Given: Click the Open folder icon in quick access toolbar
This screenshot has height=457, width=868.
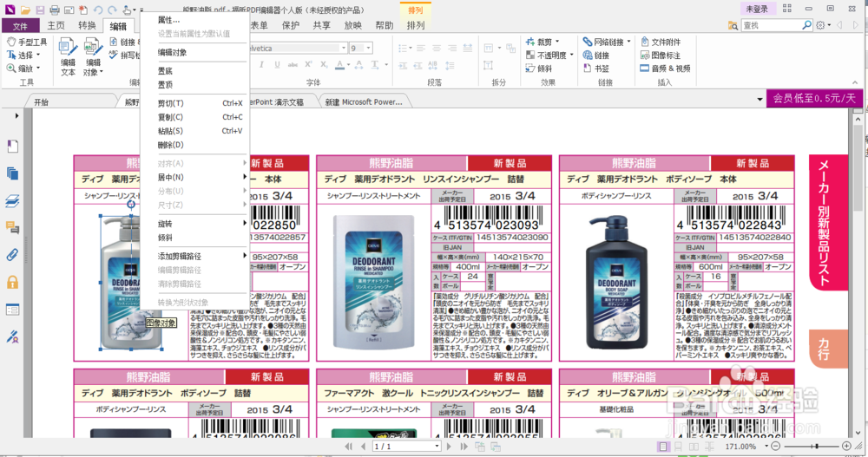Looking at the screenshot, I should pyautogui.click(x=25, y=10).
